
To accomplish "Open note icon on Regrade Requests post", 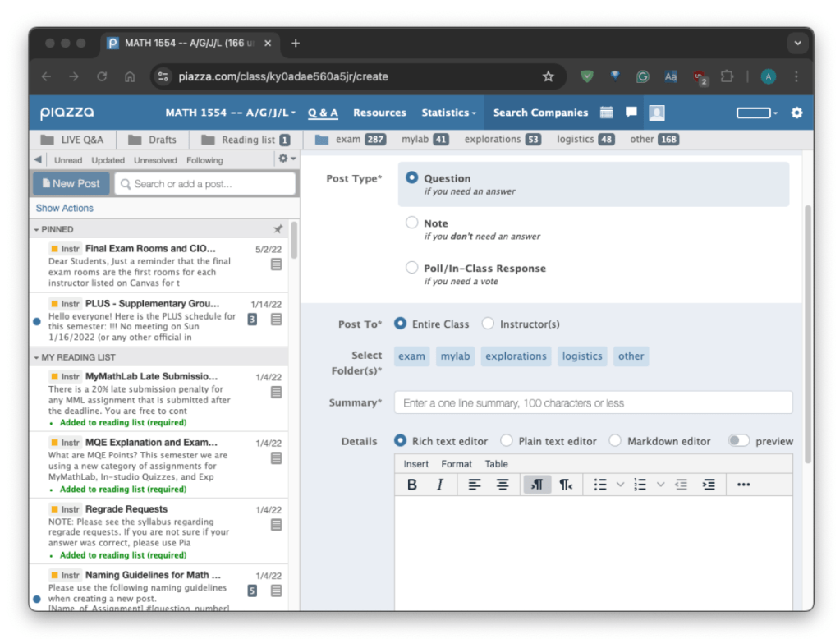I will tap(276, 525).
